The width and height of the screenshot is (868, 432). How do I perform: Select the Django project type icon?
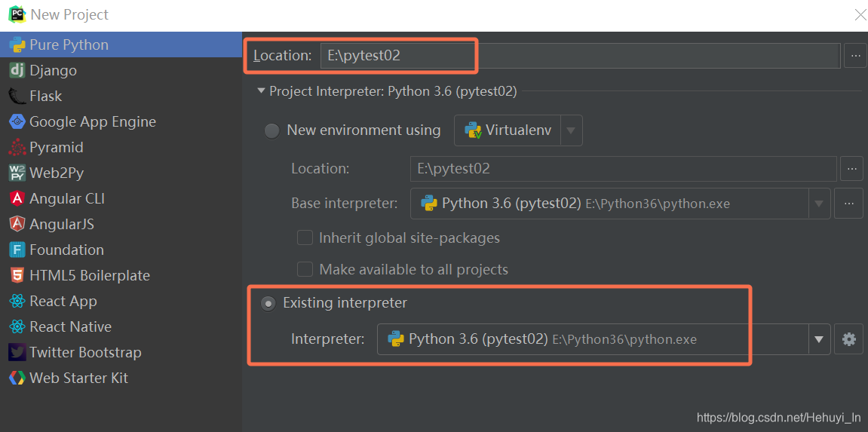(x=17, y=70)
